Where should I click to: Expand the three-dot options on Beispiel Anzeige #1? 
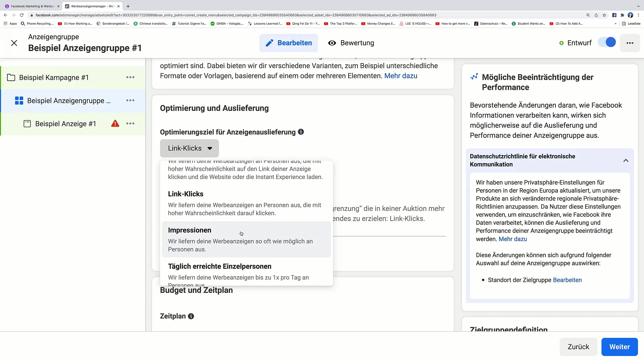130,123
